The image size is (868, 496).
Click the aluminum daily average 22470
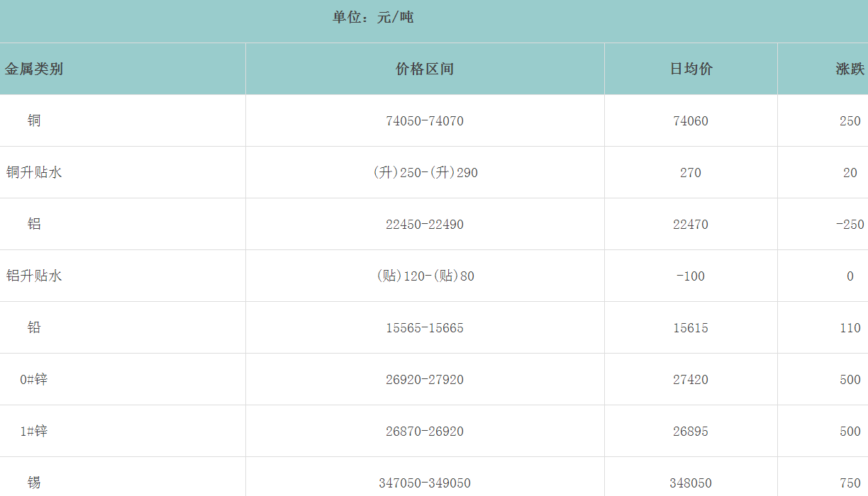click(691, 225)
